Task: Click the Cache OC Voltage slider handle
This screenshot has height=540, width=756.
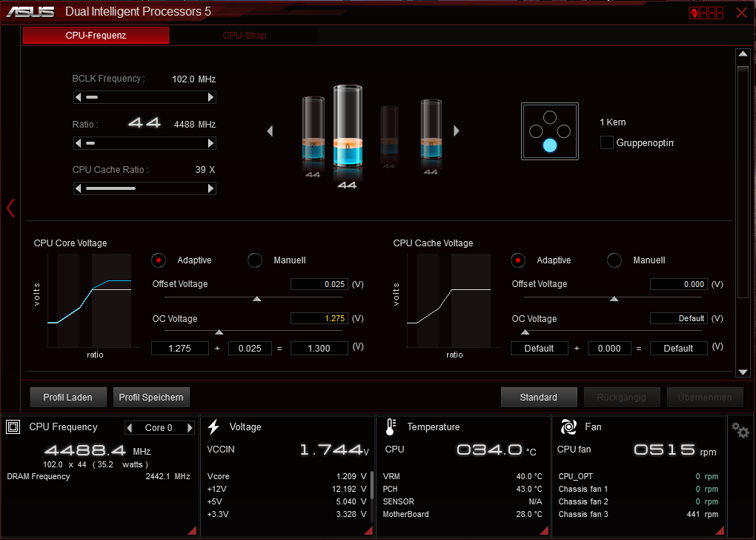Action: point(525,332)
